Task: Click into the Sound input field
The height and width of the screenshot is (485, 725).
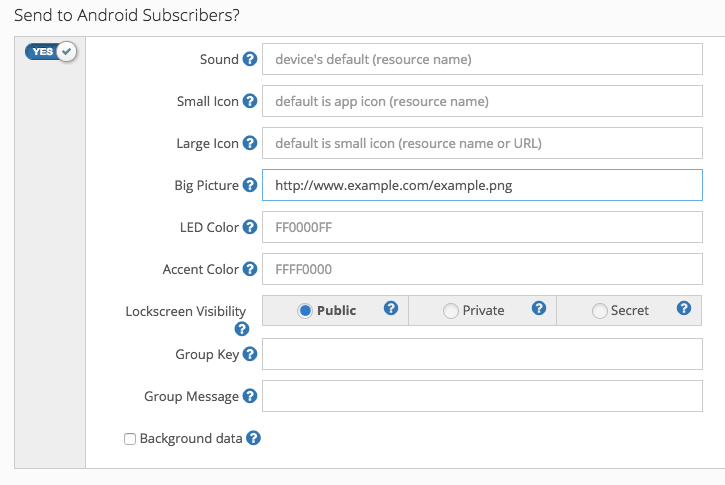Action: click(x=482, y=59)
